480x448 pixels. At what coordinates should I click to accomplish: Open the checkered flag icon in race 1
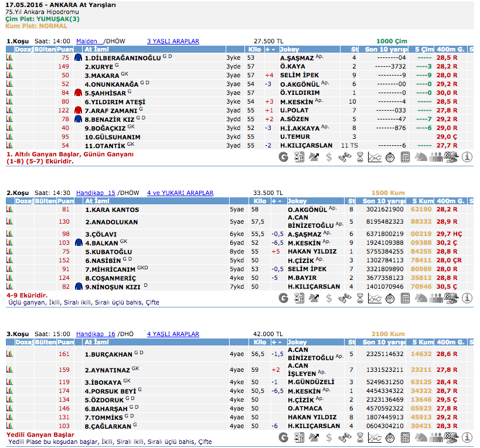tap(451, 157)
